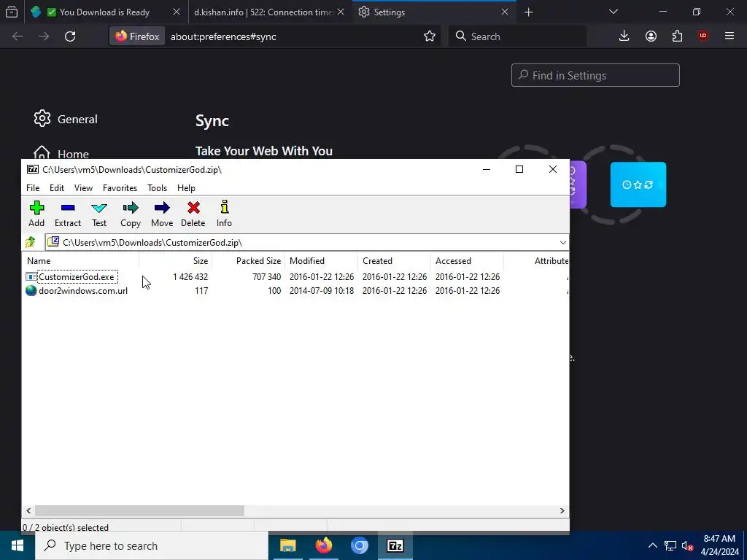747x560 pixels.
Task: Select the door2windows.com.url file name
Action: (83, 290)
